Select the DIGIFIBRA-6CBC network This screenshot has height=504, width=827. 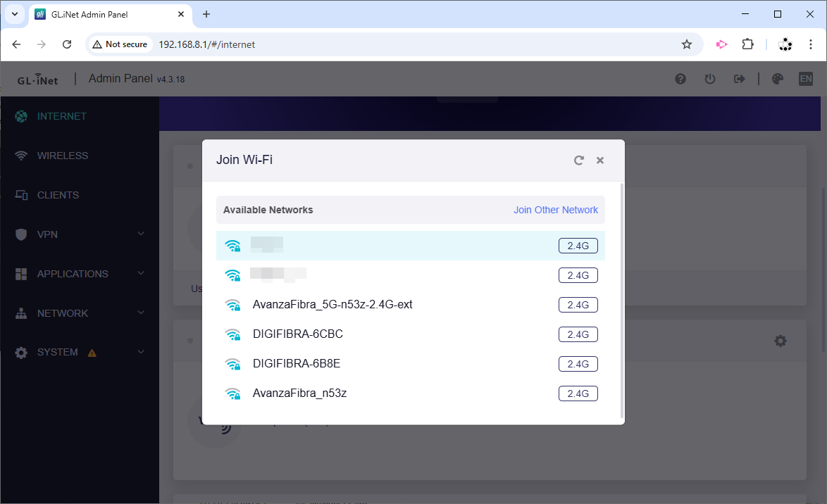298,334
